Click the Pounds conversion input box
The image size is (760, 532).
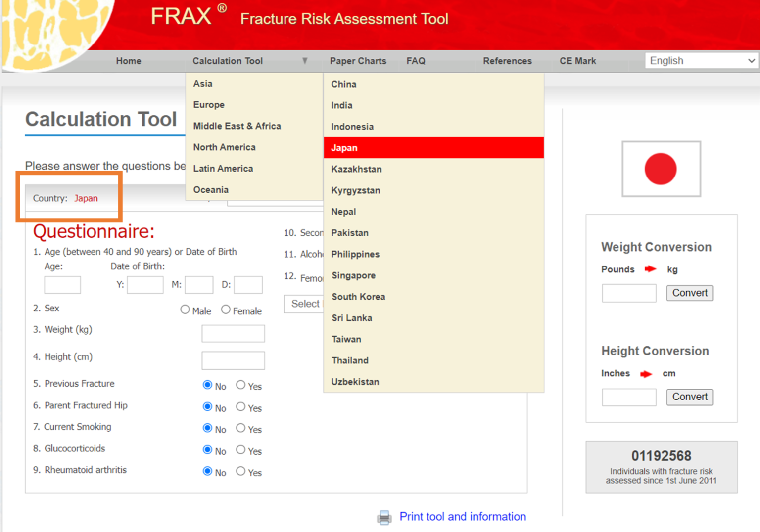[x=628, y=293]
